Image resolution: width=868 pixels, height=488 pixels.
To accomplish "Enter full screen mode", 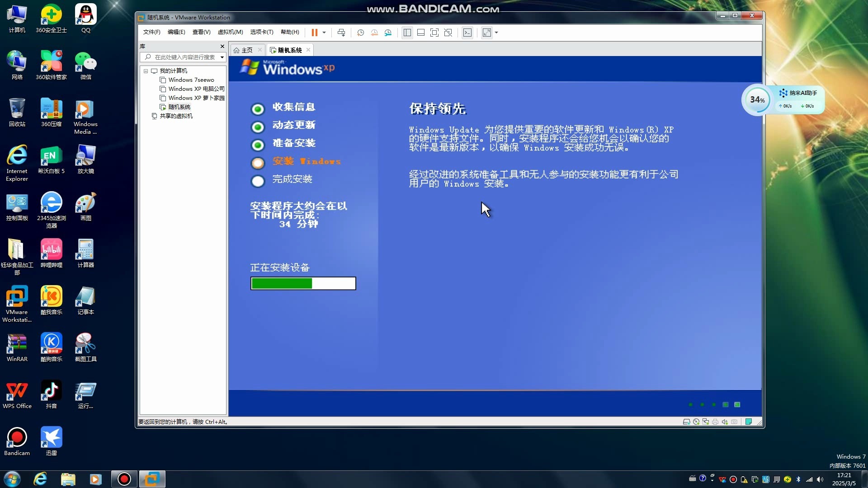I will [x=434, y=33].
